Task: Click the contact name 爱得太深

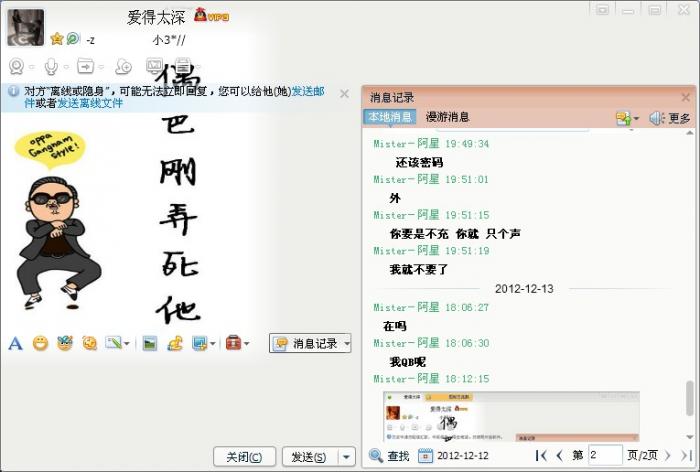Action: click(156, 17)
